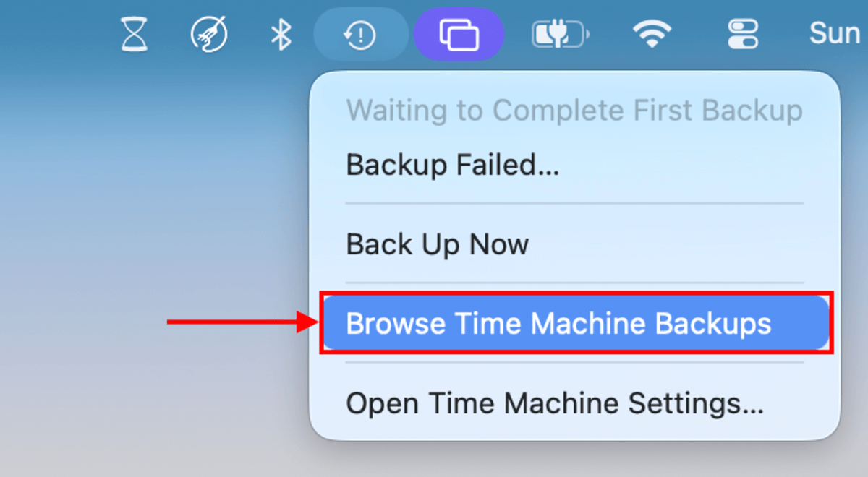Click the hourglass timer menu bar icon
The height and width of the screenshot is (477, 868).
(133, 34)
